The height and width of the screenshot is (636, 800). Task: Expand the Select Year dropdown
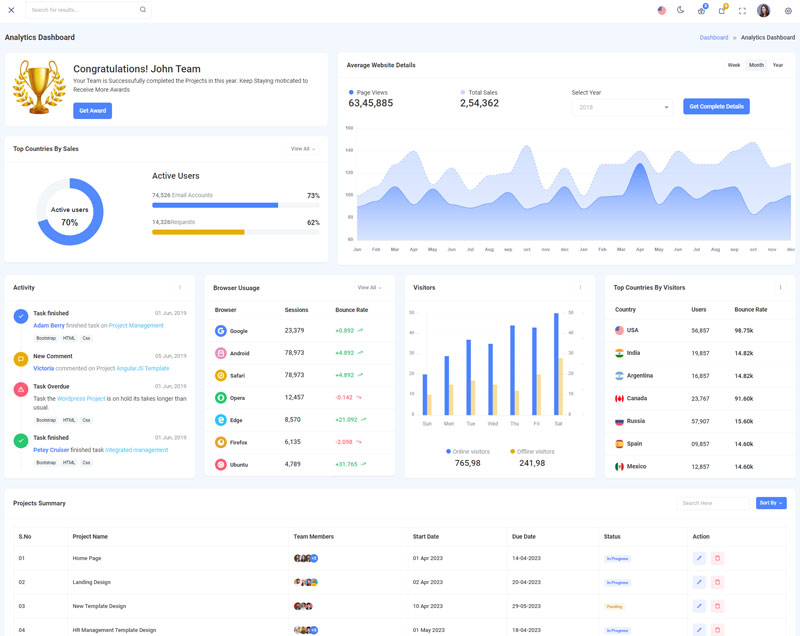coord(622,107)
